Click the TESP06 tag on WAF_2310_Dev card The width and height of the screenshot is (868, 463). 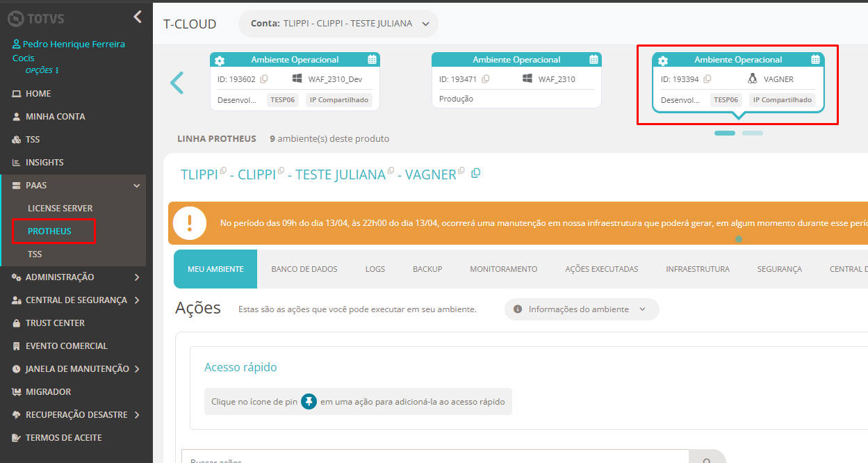click(283, 100)
